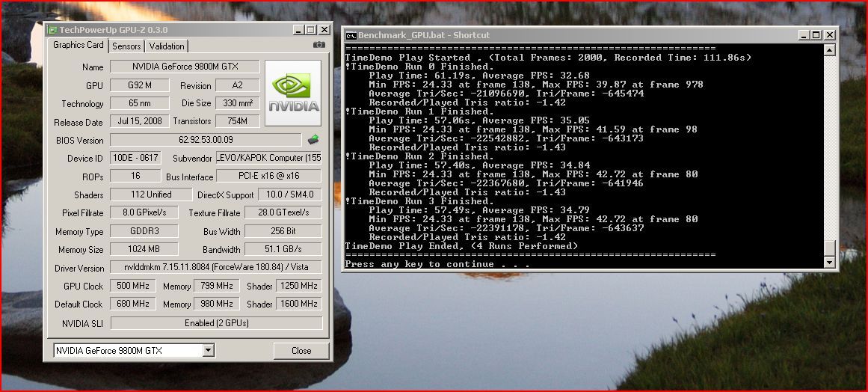Click the 'TimeDemo Play Started' console line
This screenshot has height=392, width=868.
point(548,58)
